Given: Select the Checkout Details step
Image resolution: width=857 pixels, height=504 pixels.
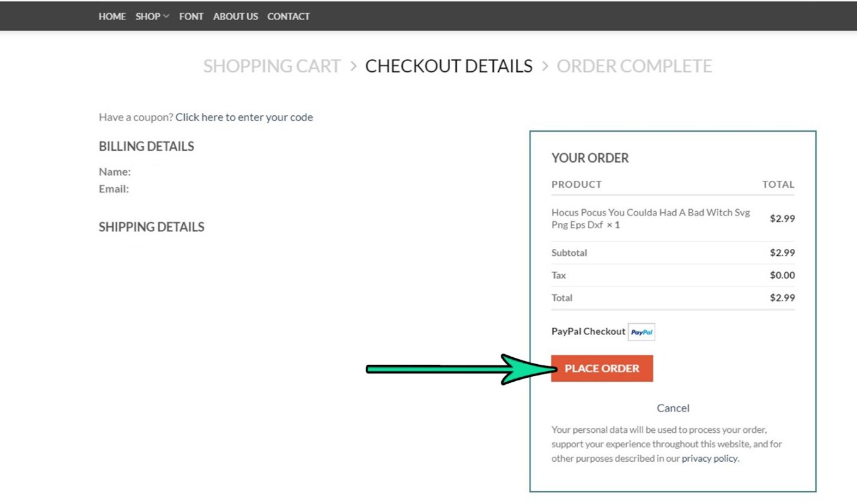Looking at the screenshot, I should coord(449,66).
